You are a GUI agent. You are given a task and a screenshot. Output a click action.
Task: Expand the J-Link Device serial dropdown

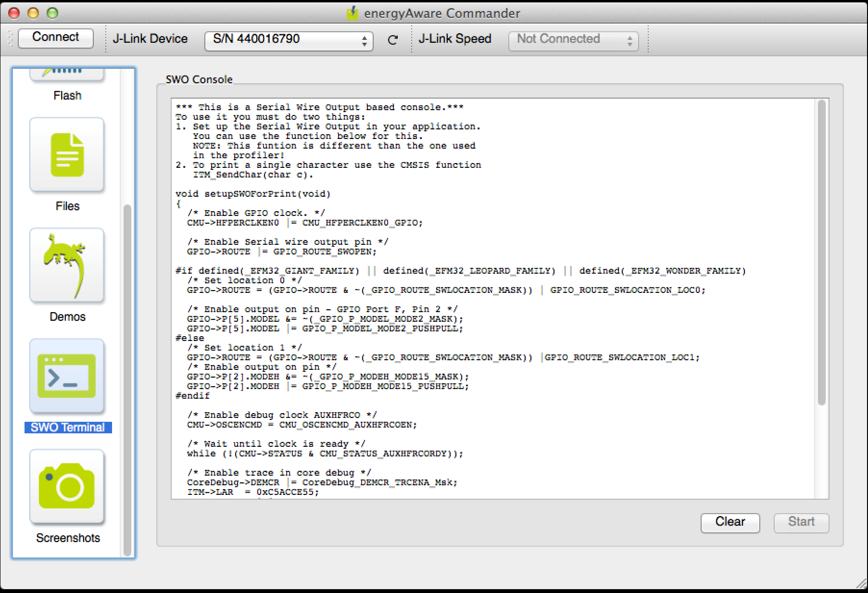click(x=289, y=39)
